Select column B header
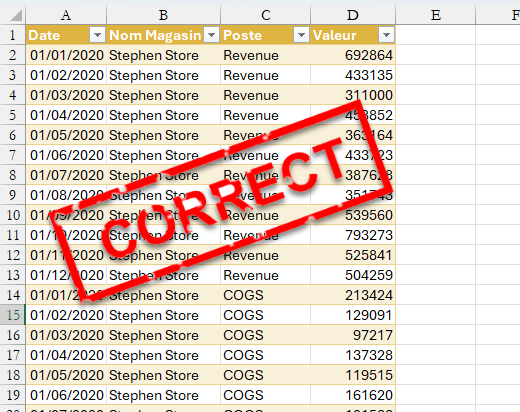Screen dimensions: 520x412 click(x=163, y=15)
